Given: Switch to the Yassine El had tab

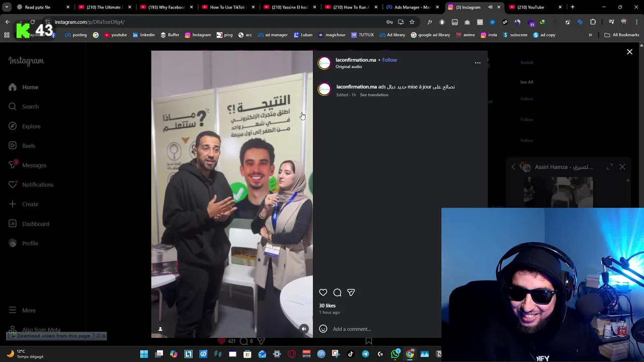Looking at the screenshot, I should (x=289, y=7).
